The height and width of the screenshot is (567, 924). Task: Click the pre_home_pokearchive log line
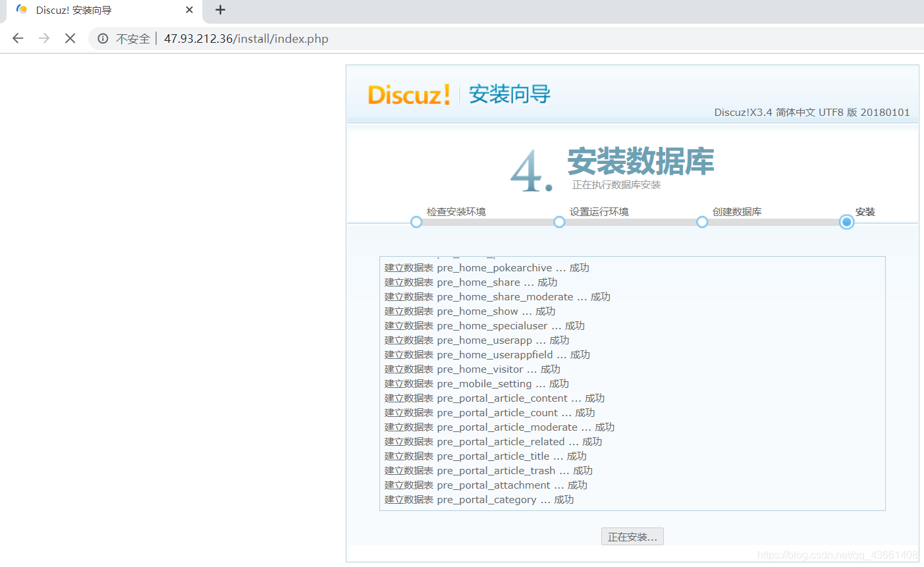[x=487, y=268]
